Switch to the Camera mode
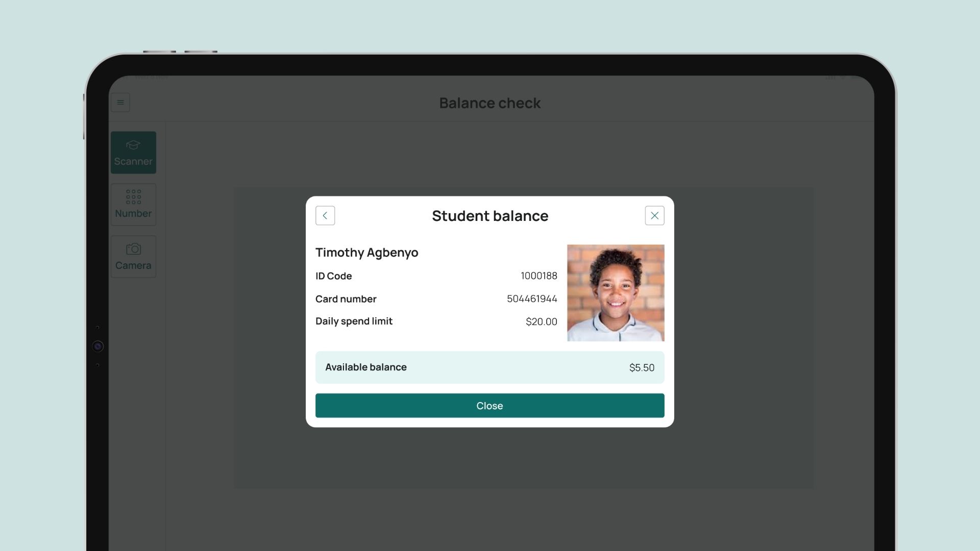This screenshot has height=551, width=980. click(x=133, y=257)
